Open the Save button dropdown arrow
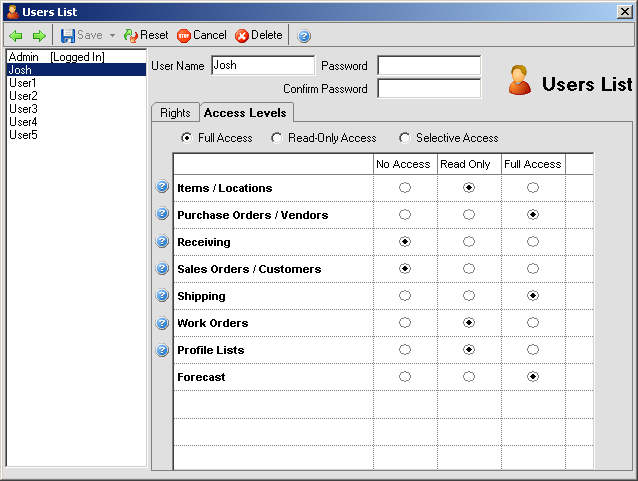Image resolution: width=638 pixels, height=481 pixels. 113,36
